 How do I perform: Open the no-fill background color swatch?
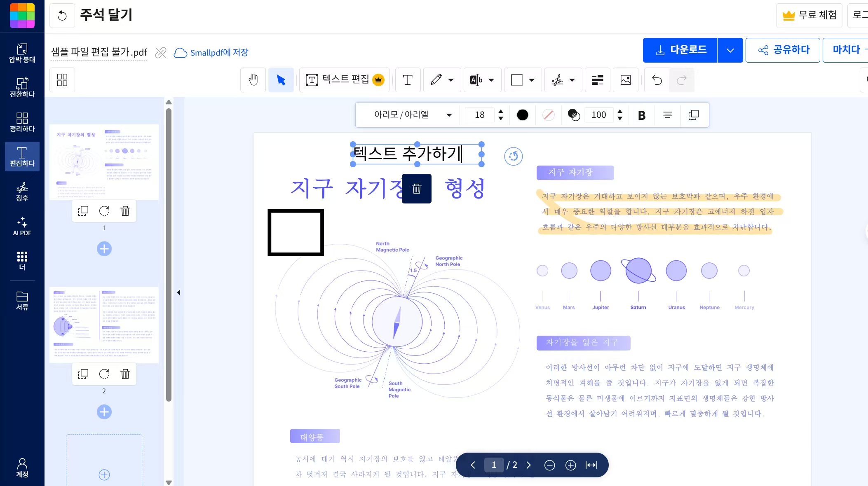tap(549, 115)
